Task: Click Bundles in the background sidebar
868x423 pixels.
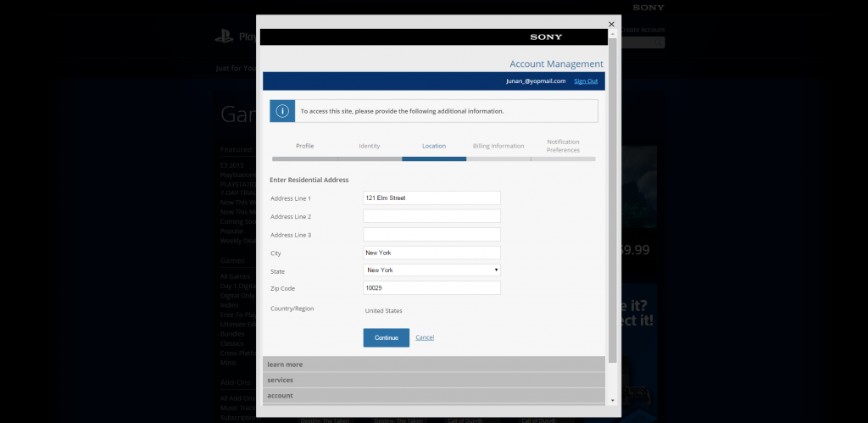Action: 232,334
